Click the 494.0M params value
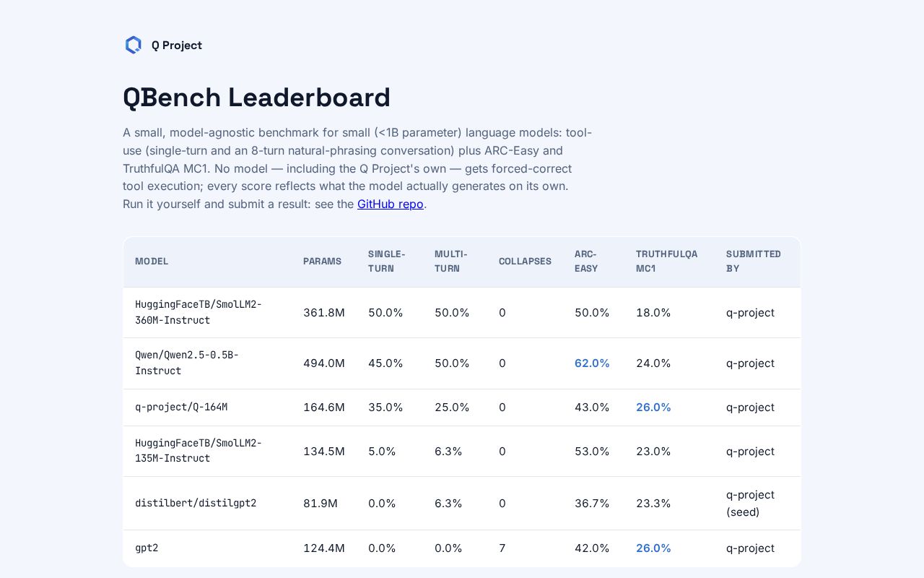Image resolution: width=924 pixels, height=578 pixels. (324, 363)
